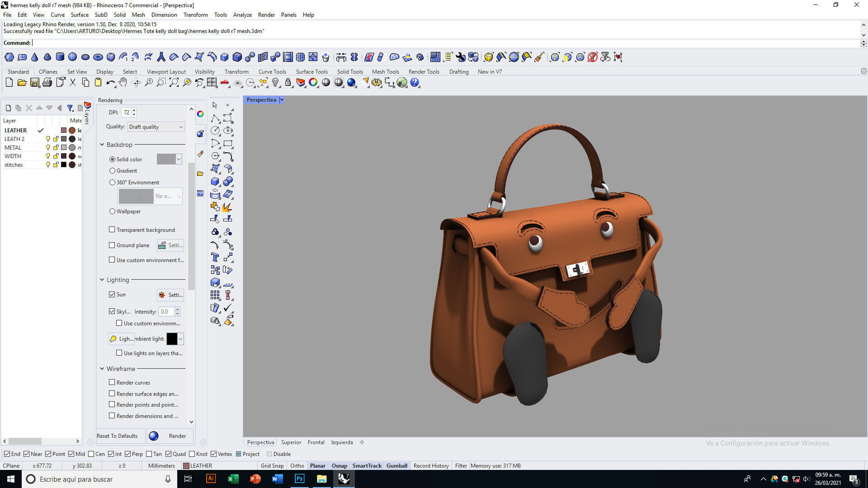Screen dimensions: 868x488
Task: Enable Ground plane checkbox
Action: [x=112, y=245]
